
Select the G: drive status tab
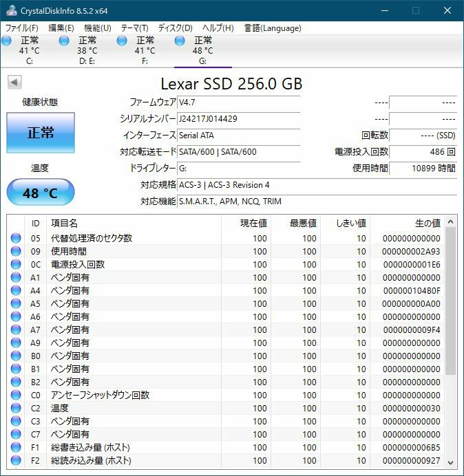(x=202, y=50)
